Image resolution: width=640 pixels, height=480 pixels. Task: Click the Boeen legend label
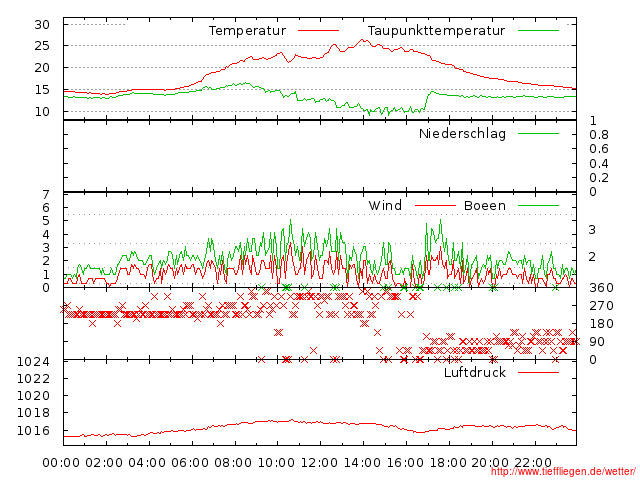[485, 205]
